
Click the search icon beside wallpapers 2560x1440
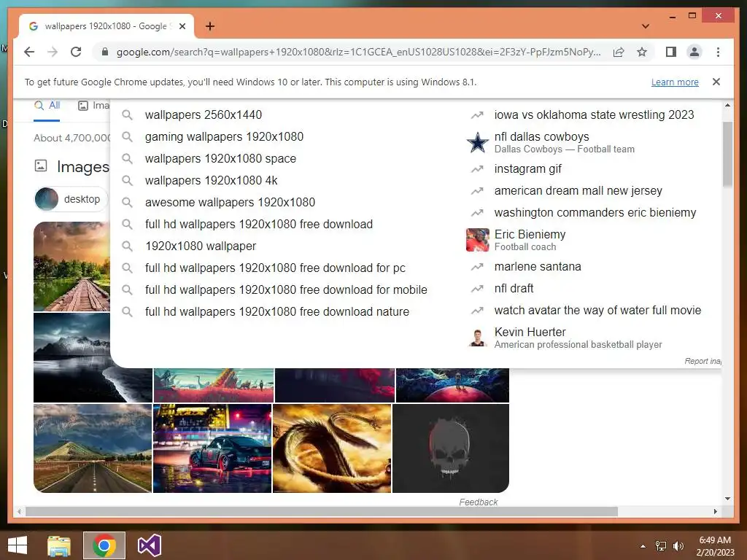point(127,114)
